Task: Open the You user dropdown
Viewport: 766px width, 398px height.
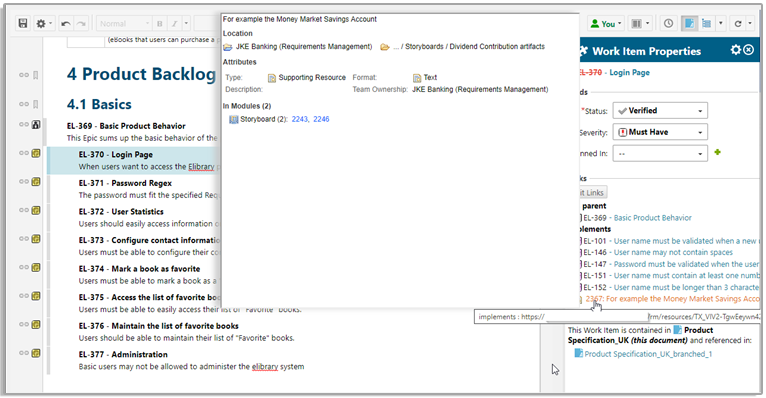Action: [x=606, y=23]
